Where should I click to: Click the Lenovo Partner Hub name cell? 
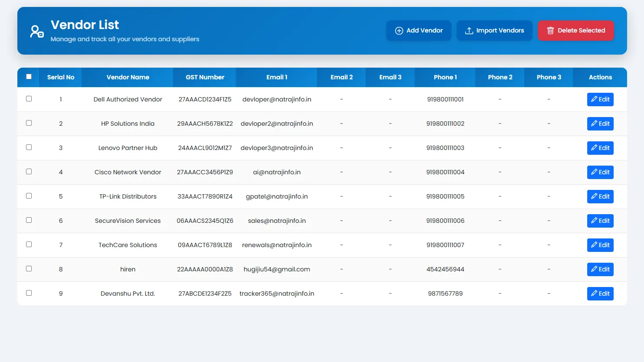point(128,148)
